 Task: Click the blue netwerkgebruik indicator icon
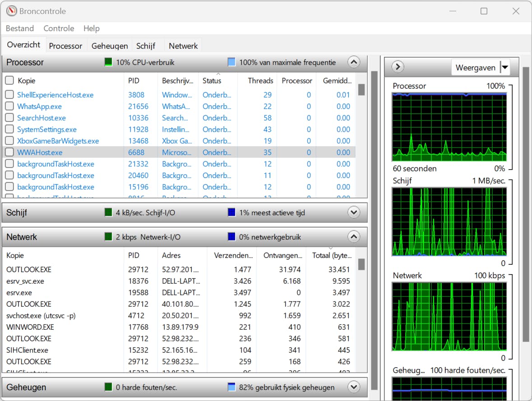231,237
